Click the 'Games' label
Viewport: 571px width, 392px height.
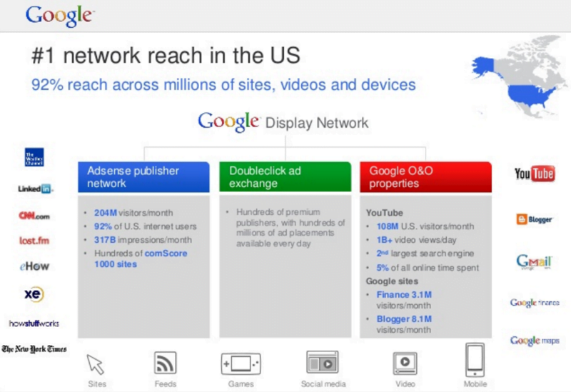(241, 384)
